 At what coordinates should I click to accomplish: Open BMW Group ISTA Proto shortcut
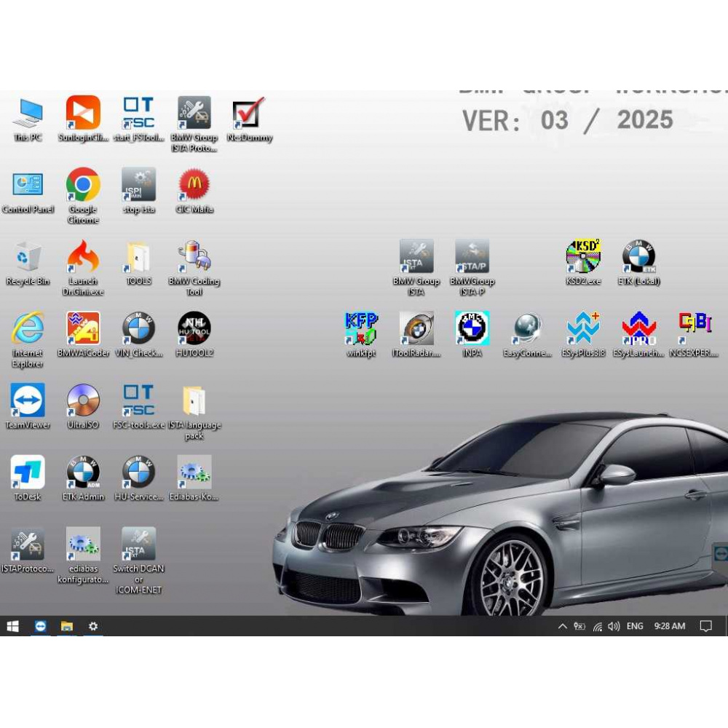pos(194,124)
